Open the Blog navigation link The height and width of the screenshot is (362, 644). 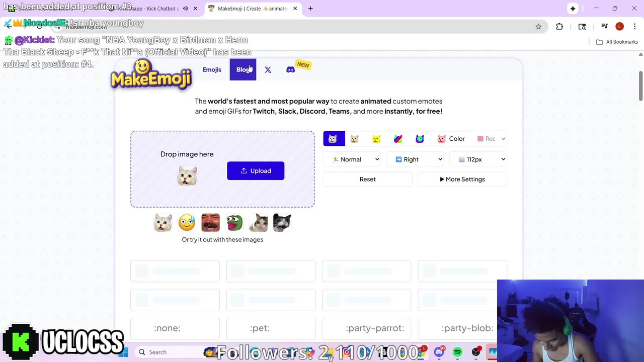click(x=243, y=69)
